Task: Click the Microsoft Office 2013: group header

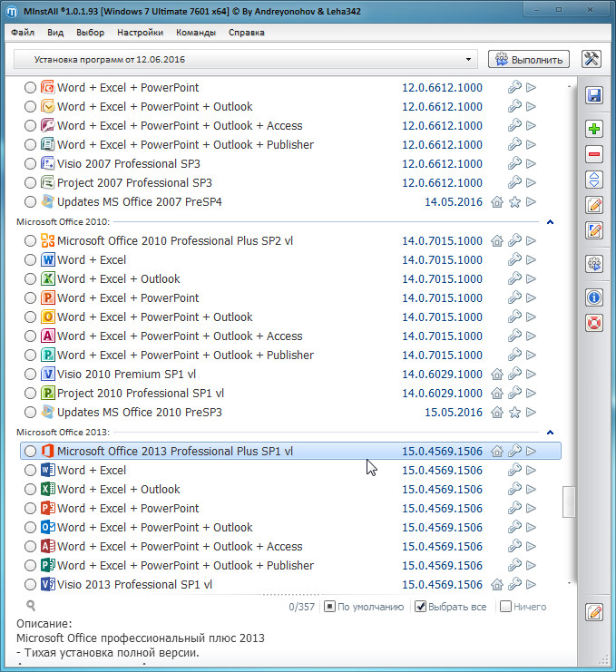Action: [63, 432]
